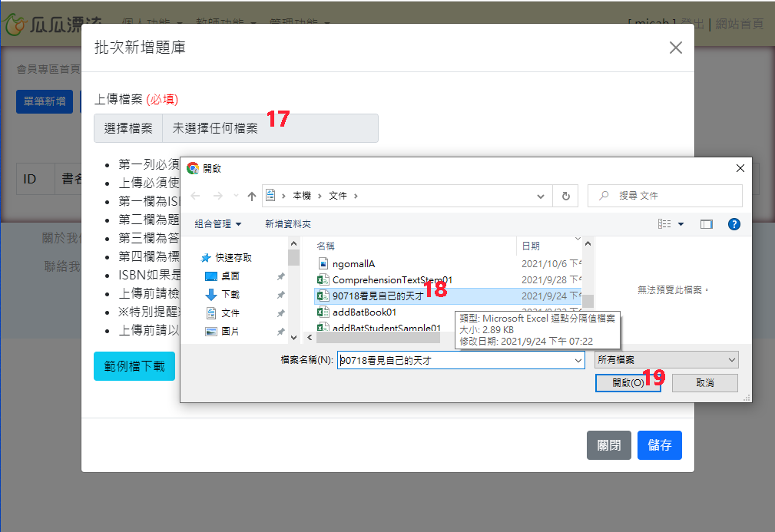Click the view layout icon in the dialog toolbar
The height and width of the screenshot is (532, 775).
pyautogui.click(x=664, y=224)
